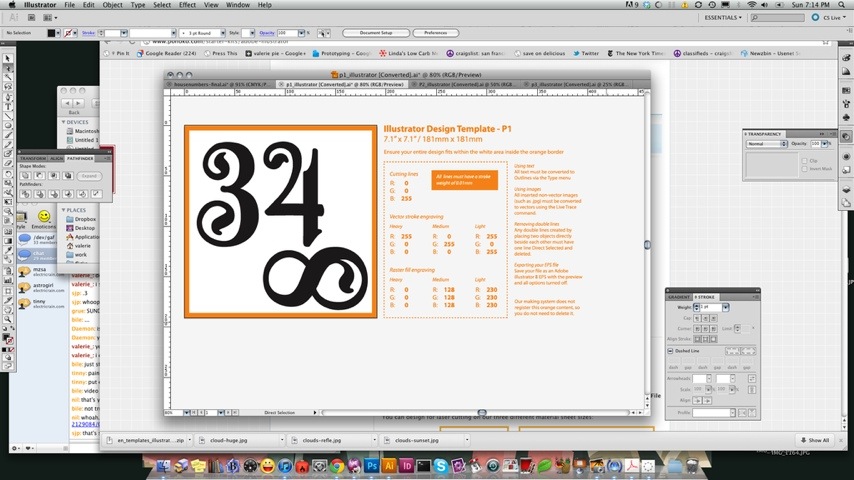Select the Paintbrush tool
854x480 pixels.
click(x=8, y=135)
